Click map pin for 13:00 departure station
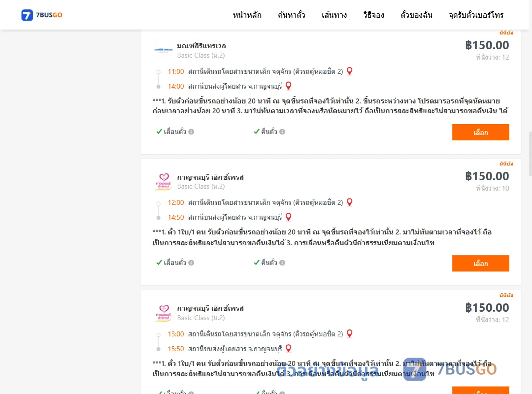The image size is (532, 394). (x=349, y=333)
